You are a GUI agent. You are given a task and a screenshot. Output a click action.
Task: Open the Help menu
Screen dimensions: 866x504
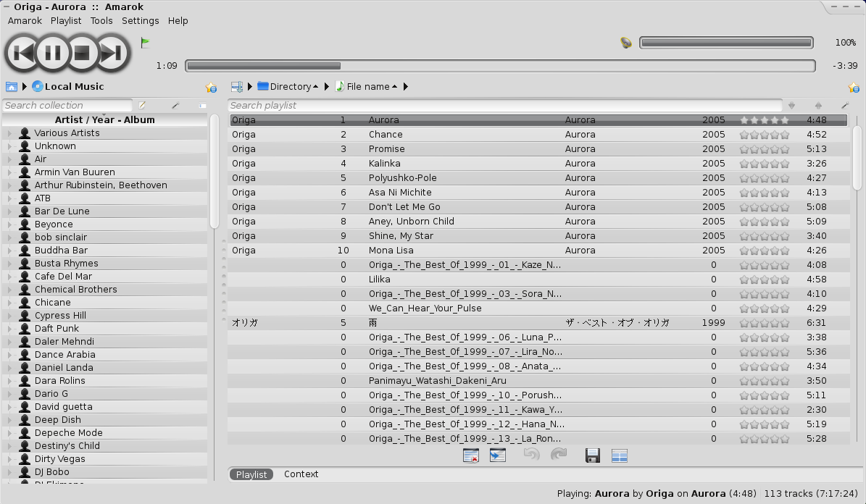(x=178, y=20)
